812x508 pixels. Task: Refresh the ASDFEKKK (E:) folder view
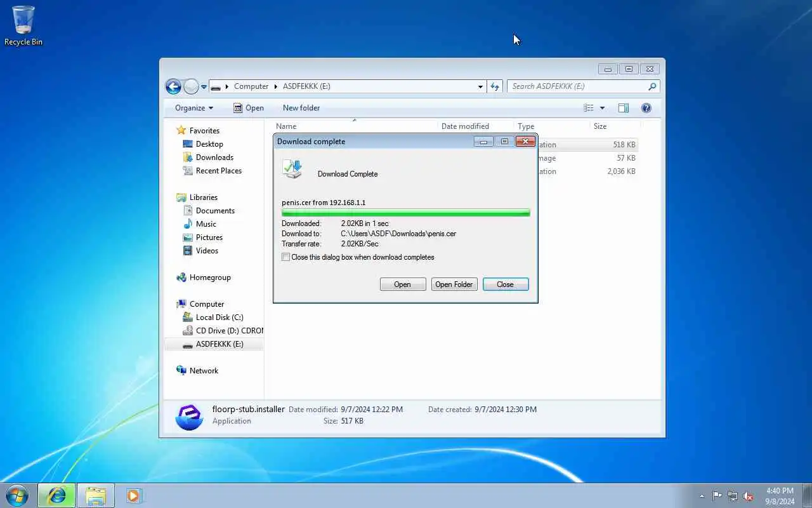[495, 86]
